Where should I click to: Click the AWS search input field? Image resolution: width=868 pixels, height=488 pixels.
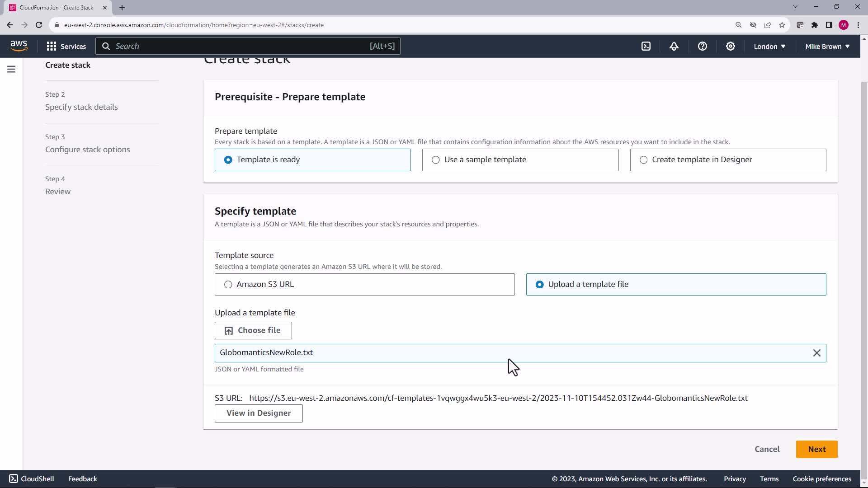[x=240, y=46]
